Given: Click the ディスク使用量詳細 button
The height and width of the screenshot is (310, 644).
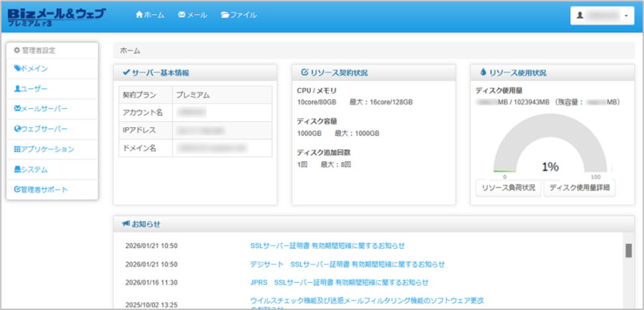Looking at the screenshot, I should (x=580, y=188).
